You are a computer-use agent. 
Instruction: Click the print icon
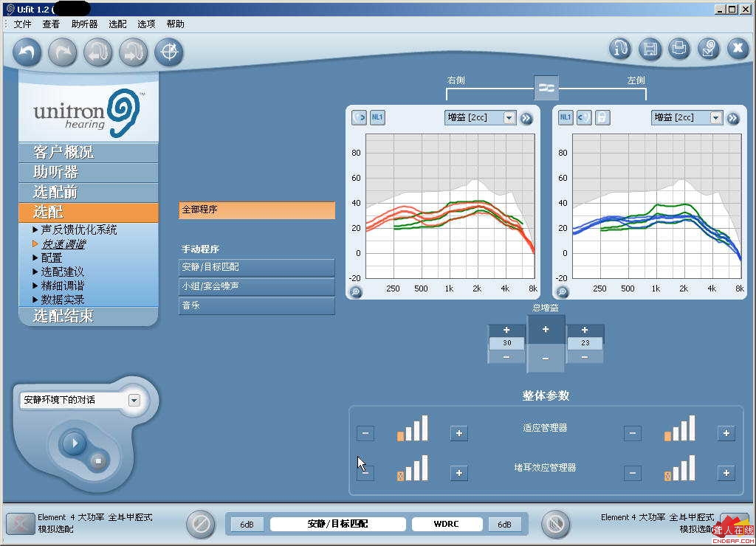click(679, 49)
